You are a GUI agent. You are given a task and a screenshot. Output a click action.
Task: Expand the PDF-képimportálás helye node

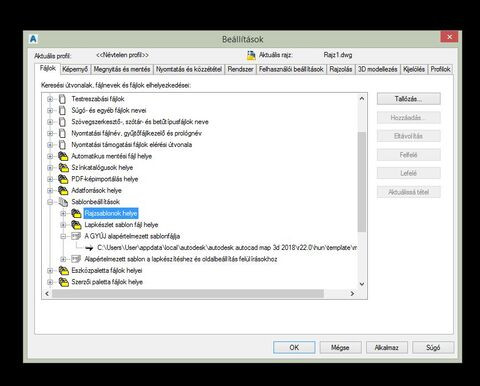pos(50,179)
